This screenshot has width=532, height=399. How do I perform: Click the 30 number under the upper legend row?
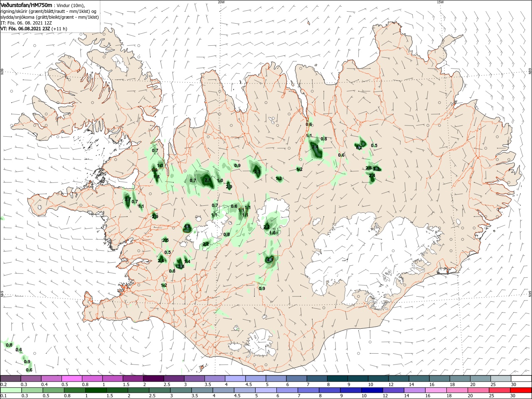[x=513, y=384]
